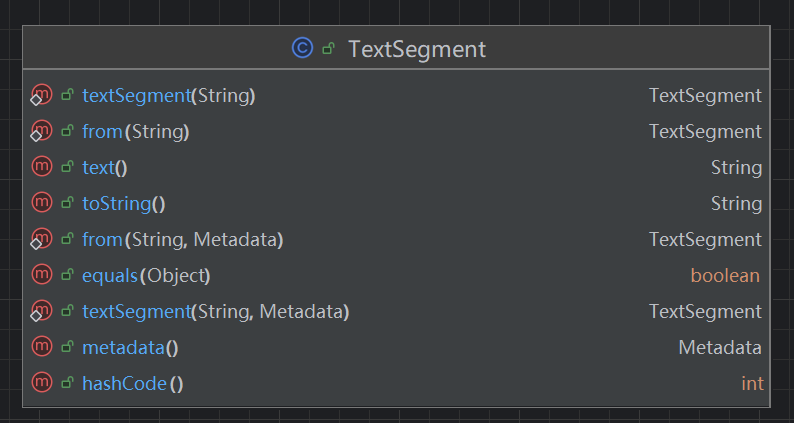Click the Metadata return type label
Viewport: 794px width, 423px height.
[x=720, y=348]
